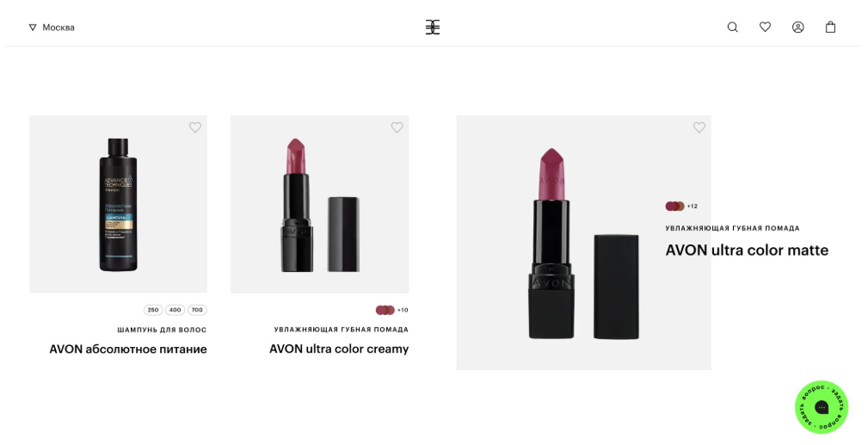Click the triangle location icon near Москва

pyautogui.click(x=33, y=28)
